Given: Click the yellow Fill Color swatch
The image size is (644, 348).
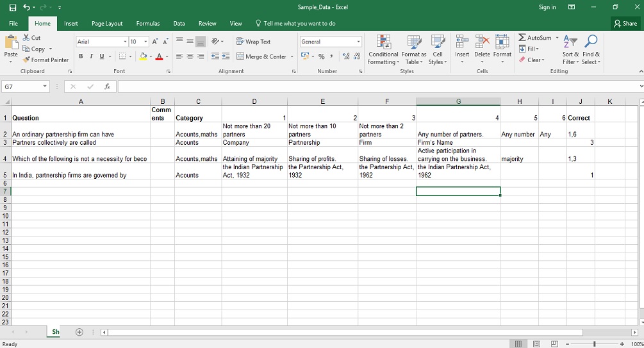Looking at the screenshot, I should click(x=142, y=56).
